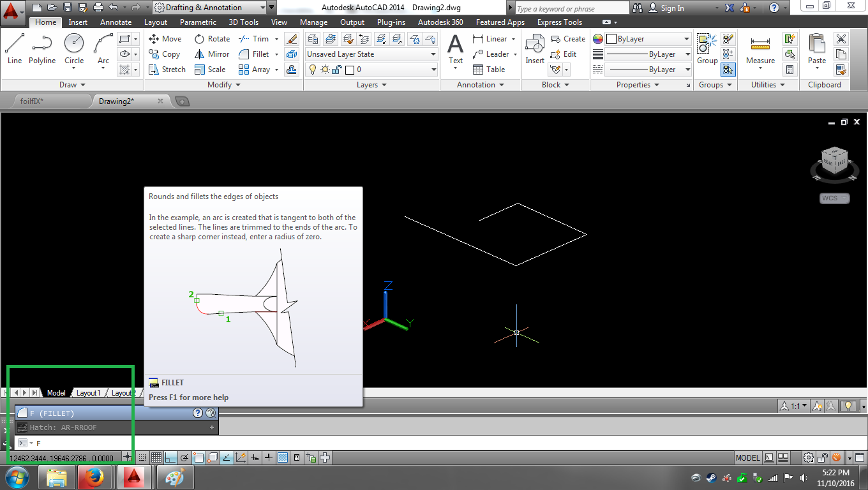Click the Scale tool

(x=210, y=70)
